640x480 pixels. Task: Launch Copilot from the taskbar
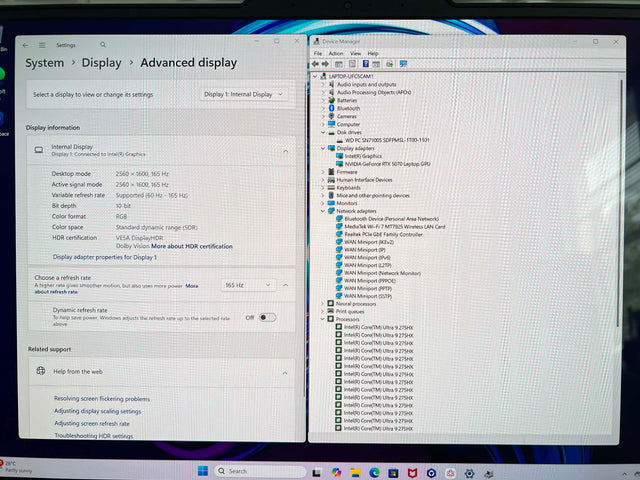point(336,472)
